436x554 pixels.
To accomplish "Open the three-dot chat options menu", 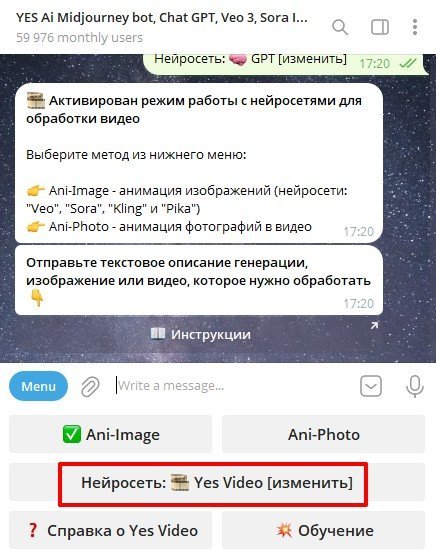I will pos(415,27).
